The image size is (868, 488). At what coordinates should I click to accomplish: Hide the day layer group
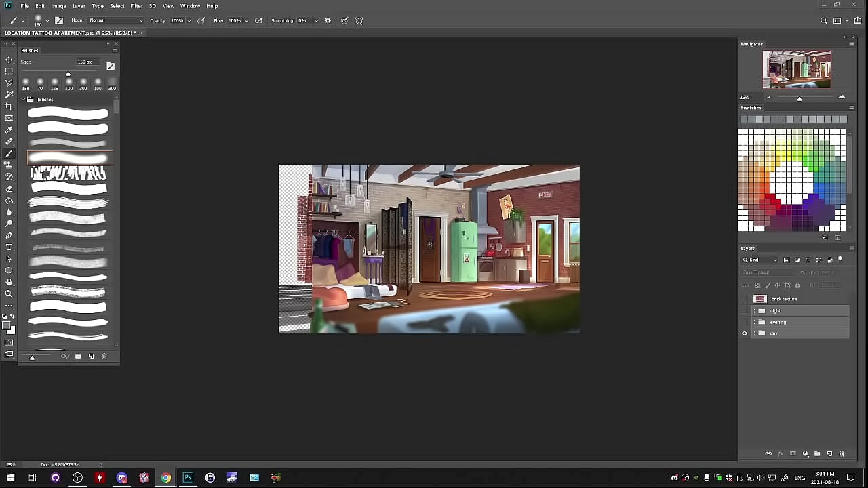point(745,333)
